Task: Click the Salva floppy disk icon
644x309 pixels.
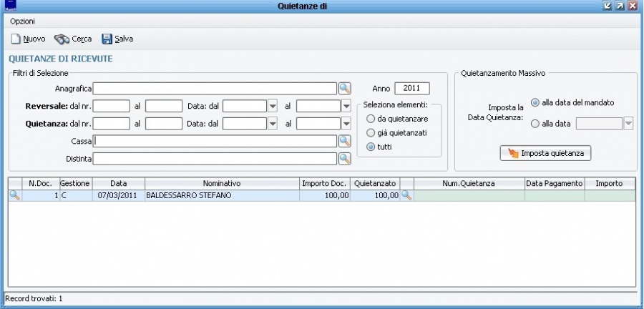Action: (107, 39)
